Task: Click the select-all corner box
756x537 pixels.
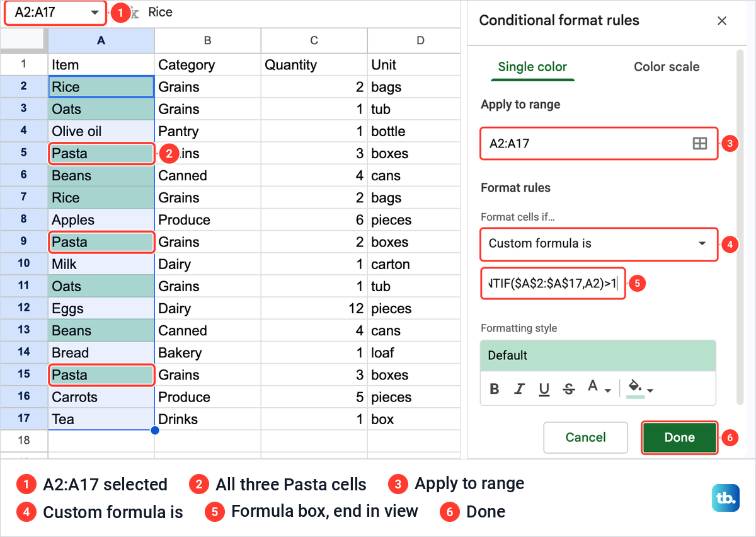Action: pyautogui.click(x=24, y=40)
